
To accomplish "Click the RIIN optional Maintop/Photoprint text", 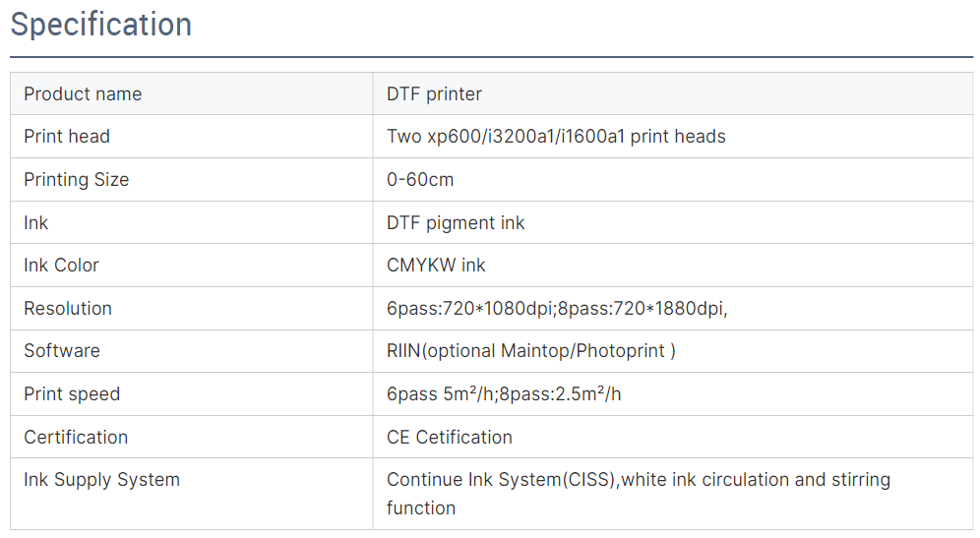I will [x=531, y=351].
